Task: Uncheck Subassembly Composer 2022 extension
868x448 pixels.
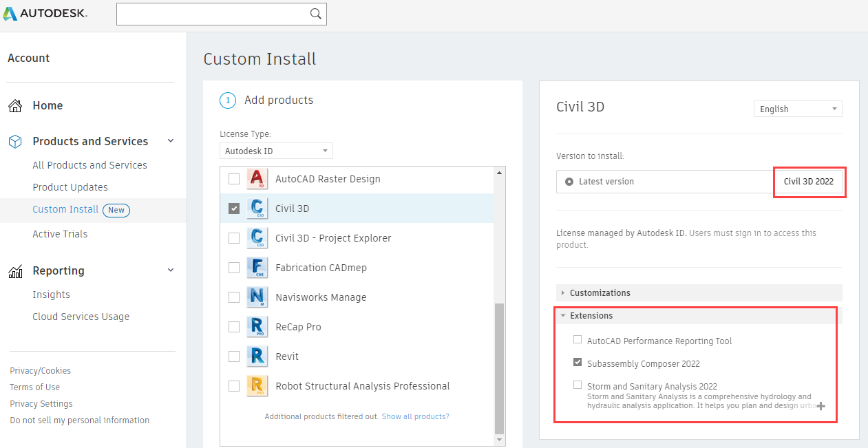Action: (x=578, y=363)
